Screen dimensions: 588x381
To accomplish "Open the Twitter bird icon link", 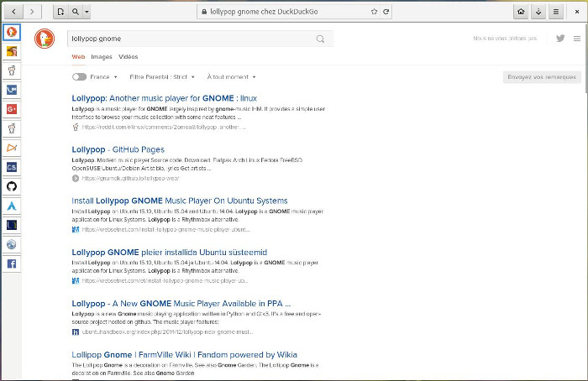I will click(560, 39).
